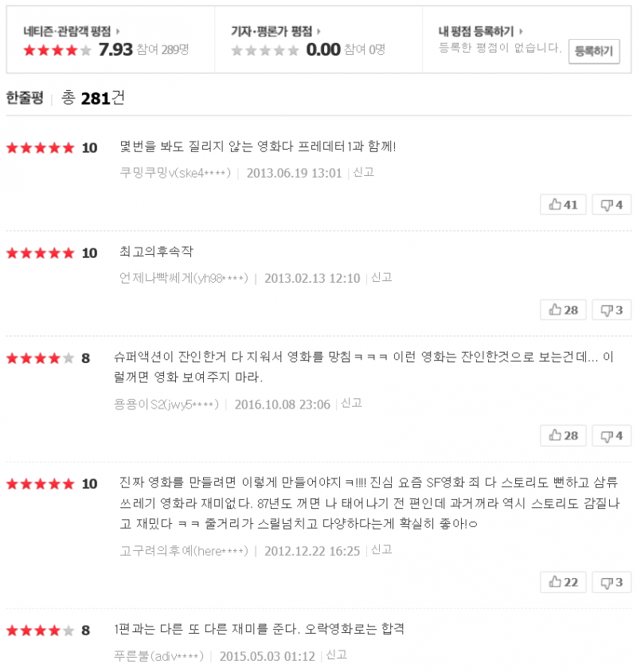Dislike the 쿠밍쿠밍v review
Viewport: 637px width, 672px height.
[x=612, y=205]
